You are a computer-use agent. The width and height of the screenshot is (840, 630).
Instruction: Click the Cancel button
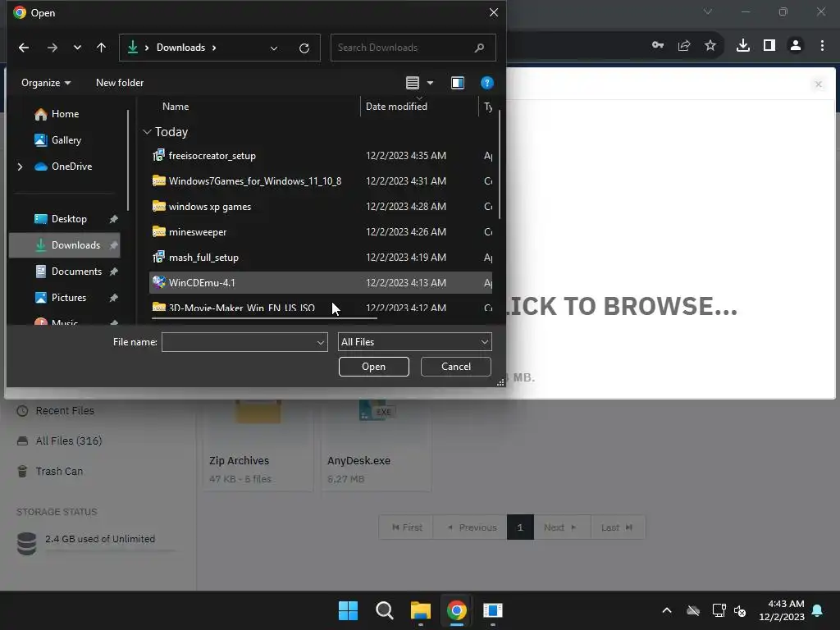click(x=456, y=367)
